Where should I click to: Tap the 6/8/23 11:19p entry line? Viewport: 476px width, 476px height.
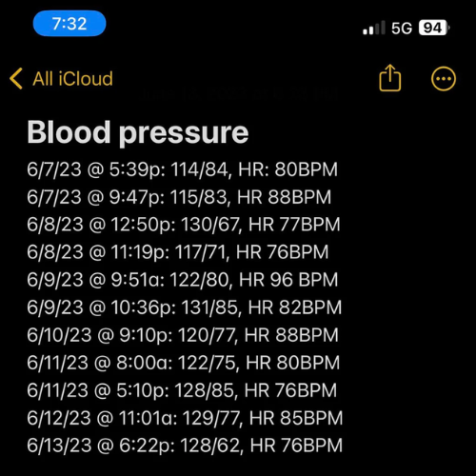(x=178, y=252)
